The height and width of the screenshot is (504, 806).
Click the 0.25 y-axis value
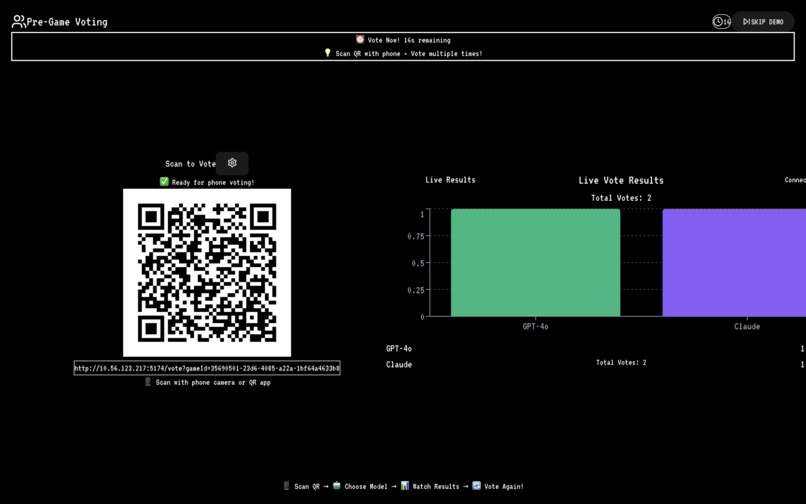coord(416,290)
